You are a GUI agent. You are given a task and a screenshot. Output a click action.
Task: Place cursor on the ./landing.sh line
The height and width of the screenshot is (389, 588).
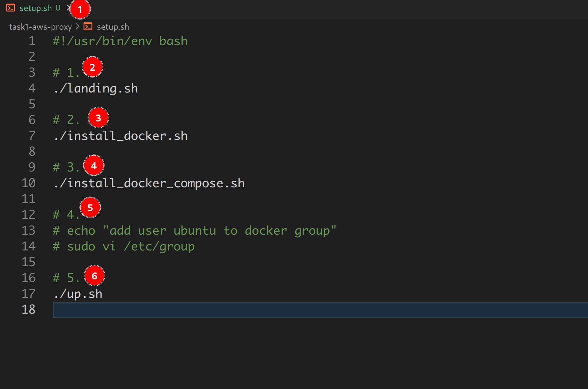pos(96,89)
